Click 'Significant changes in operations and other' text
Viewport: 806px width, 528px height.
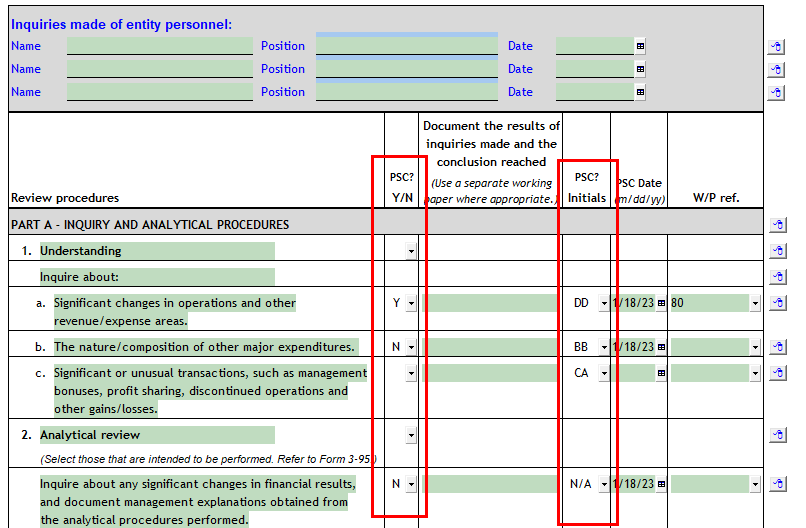coord(175,303)
